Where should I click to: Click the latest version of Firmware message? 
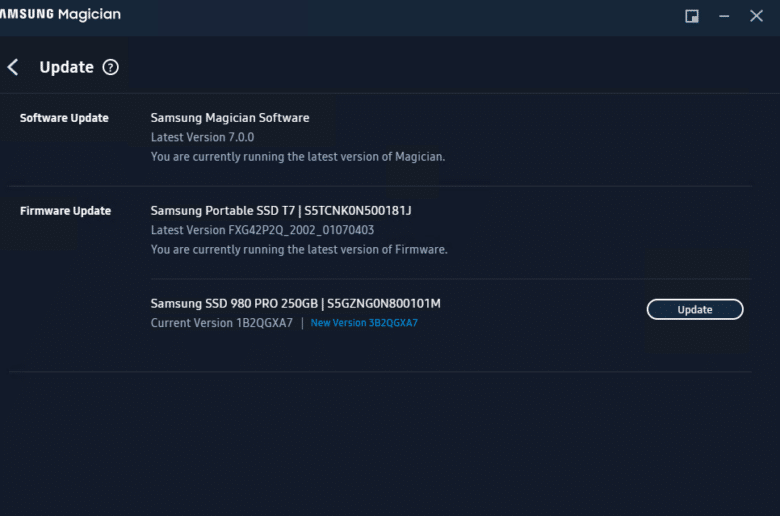pyautogui.click(x=299, y=250)
